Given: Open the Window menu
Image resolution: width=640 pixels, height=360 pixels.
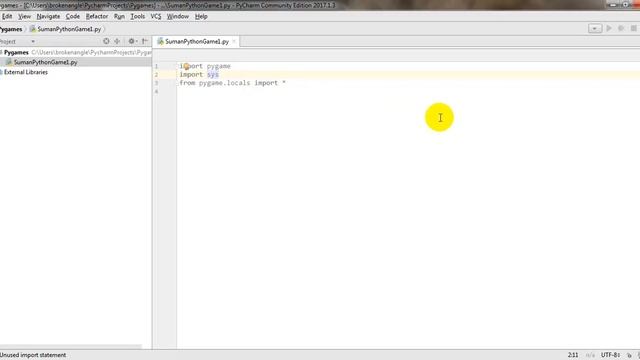Looking at the screenshot, I should pyautogui.click(x=178, y=16).
